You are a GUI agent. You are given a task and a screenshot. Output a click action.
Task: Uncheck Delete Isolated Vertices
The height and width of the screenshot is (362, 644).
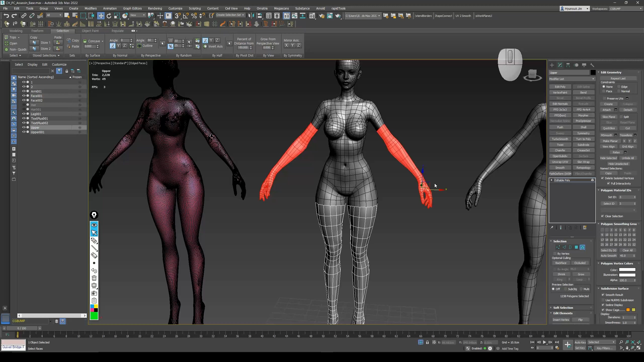tap(602, 178)
